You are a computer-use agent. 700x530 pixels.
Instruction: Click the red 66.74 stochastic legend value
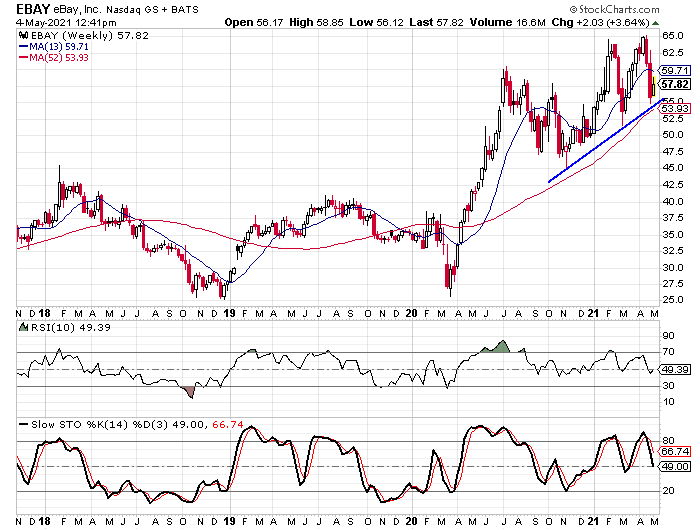228,424
